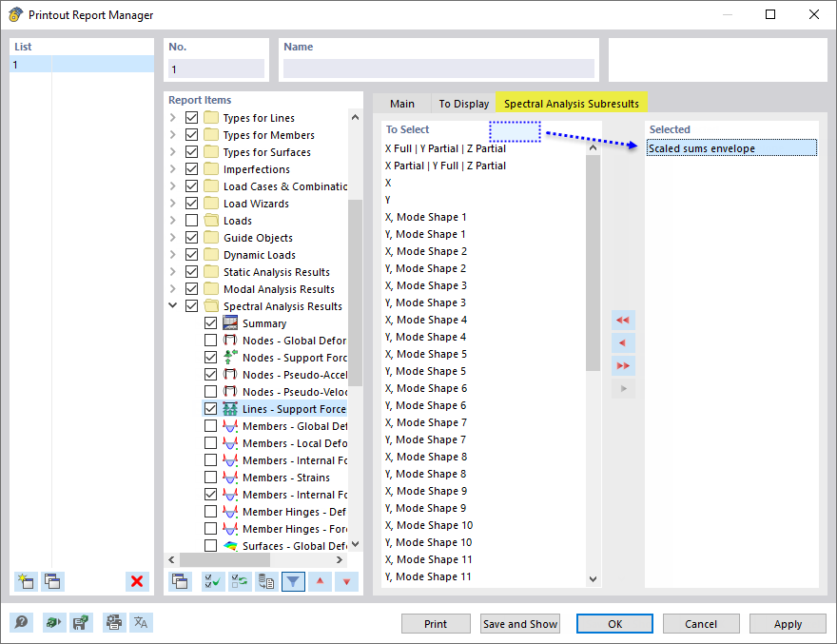Screen dimensions: 837x644
Task: Select 'X, Mode Shape 1' in To Select
Action: (x=425, y=217)
